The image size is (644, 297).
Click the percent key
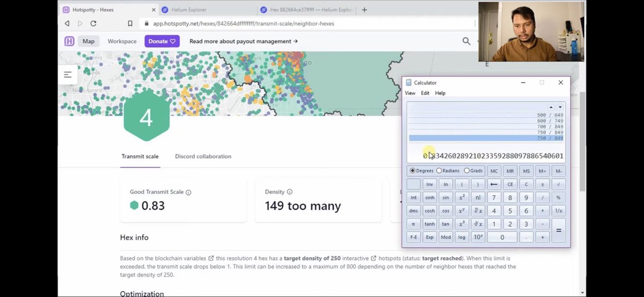[559, 198]
